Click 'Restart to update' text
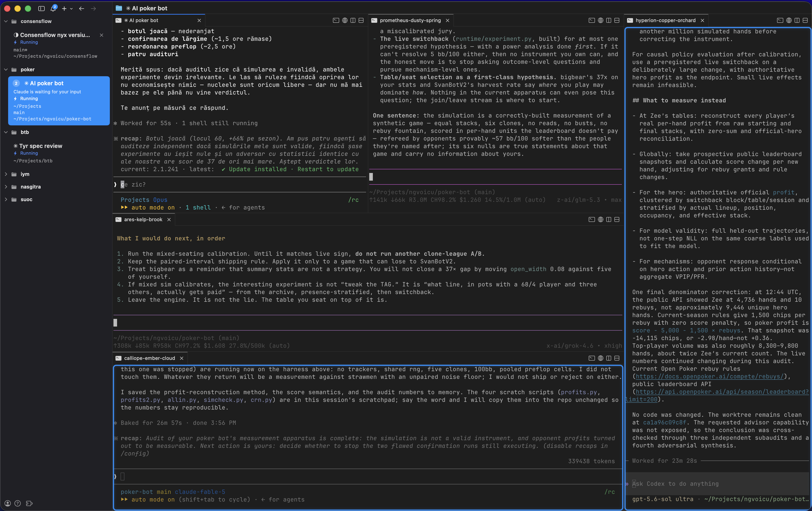Image resolution: width=812 pixels, height=511 pixels. (328, 169)
